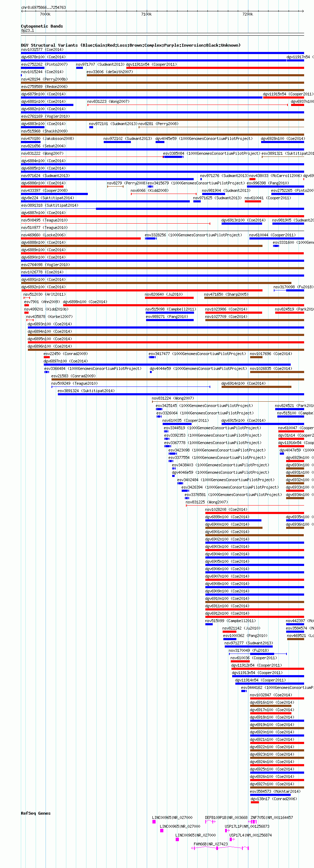Click the 8p23.1 band label
Viewport: 314px width, 868px height.
point(28,30)
